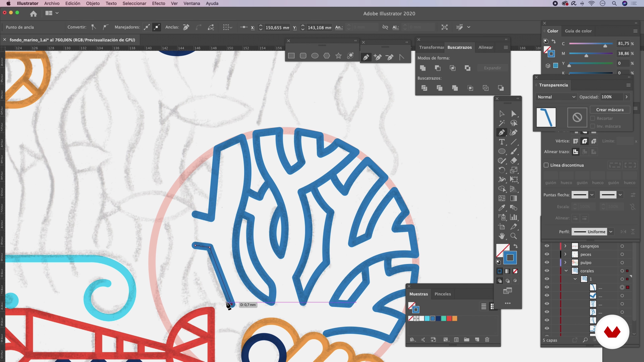Switch to the Pinceles tab

[x=443, y=294]
